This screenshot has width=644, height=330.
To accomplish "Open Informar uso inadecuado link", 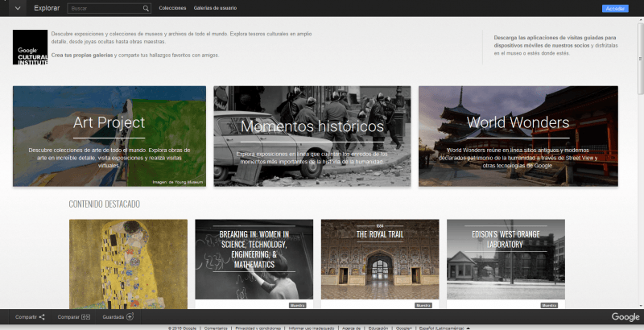I will [x=312, y=328].
